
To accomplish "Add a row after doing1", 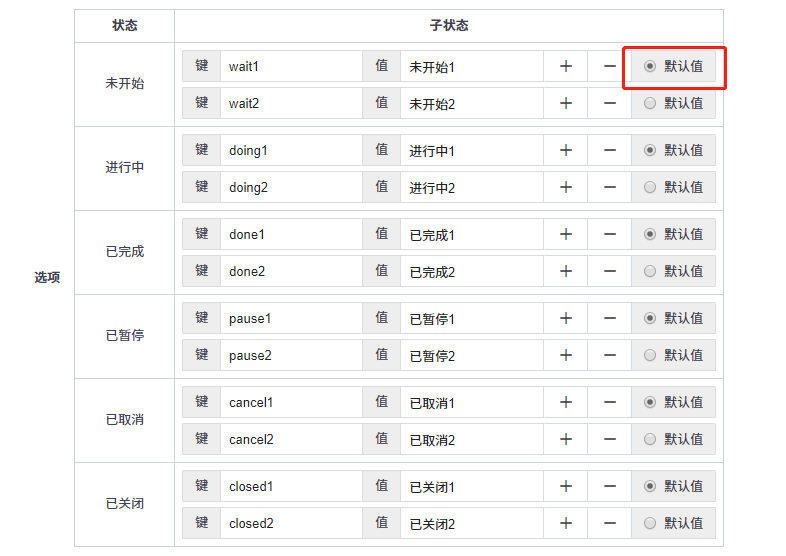I will pos(565,150).
